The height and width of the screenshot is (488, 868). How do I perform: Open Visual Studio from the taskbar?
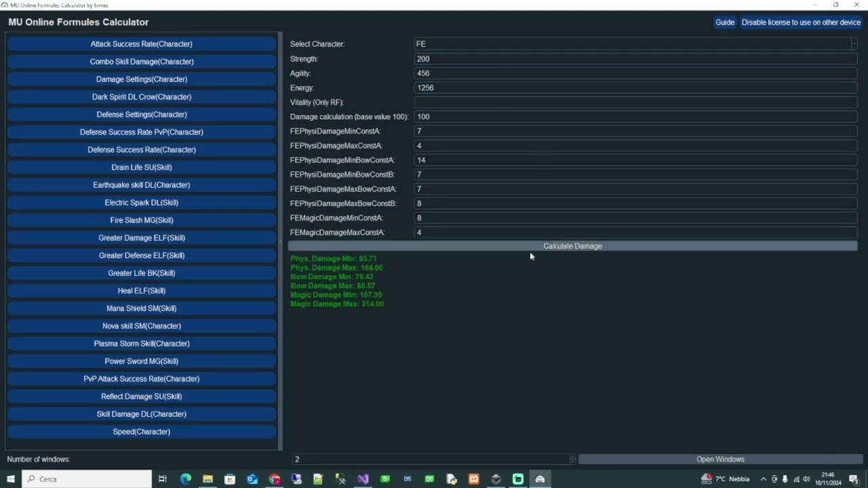[x=363, y=479]
